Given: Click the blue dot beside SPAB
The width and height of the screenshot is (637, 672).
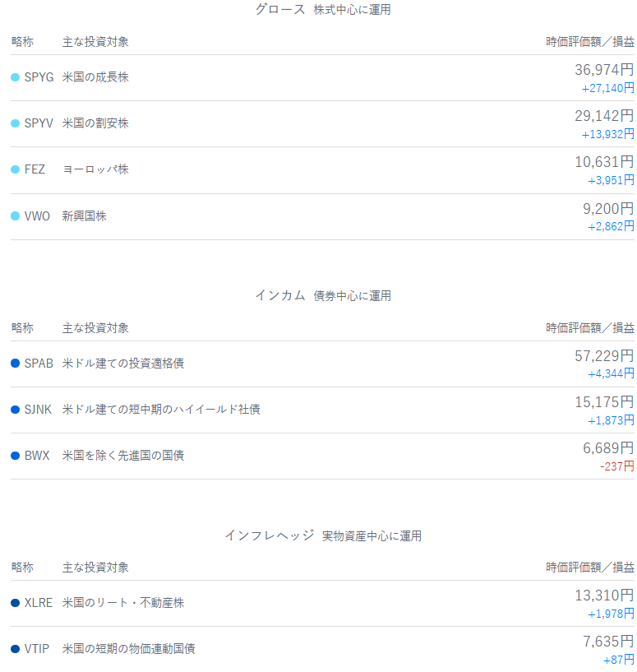Looking at the screenshot, I should tap(15, 363).
